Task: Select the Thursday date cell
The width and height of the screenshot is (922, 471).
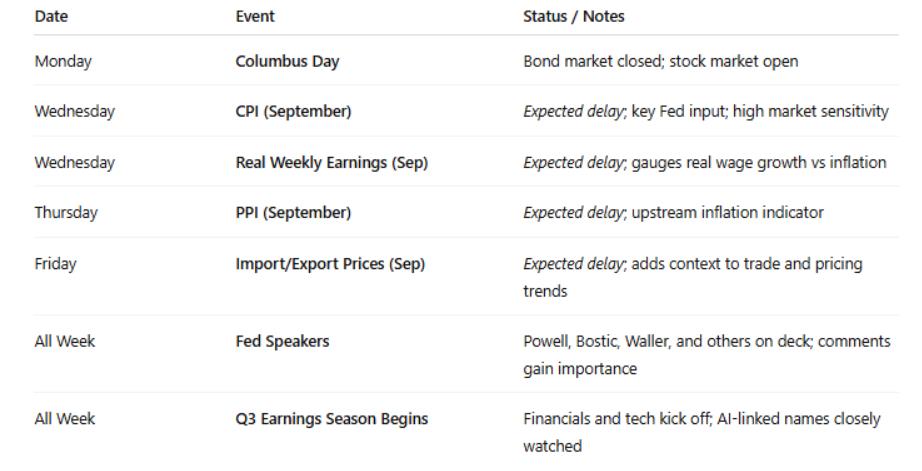Action: click(x=67, y=213)
